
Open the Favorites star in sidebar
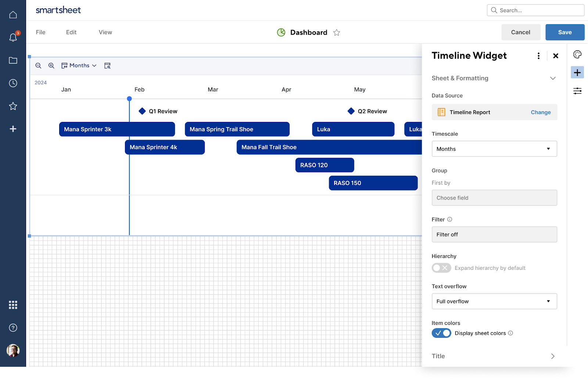pos(13,106)
